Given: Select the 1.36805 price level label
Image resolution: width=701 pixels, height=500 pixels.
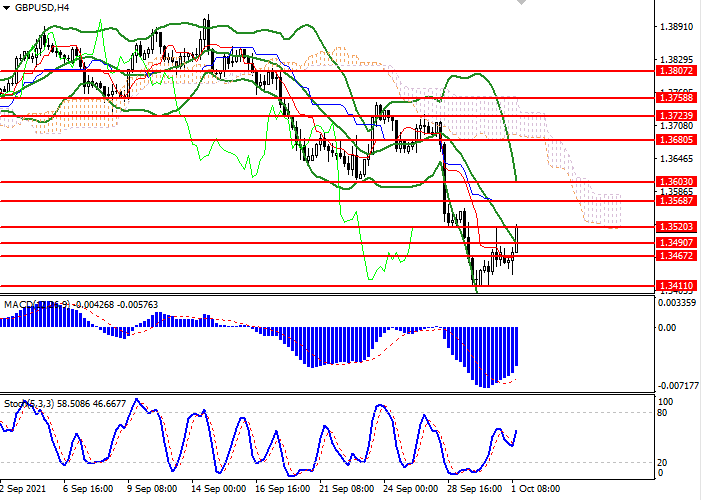Looking at the screenshot, I should coord(676,140).
